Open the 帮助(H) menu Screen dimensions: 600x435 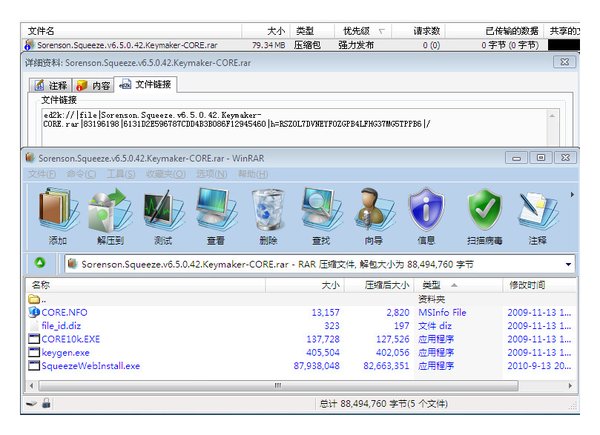[x=253, y=174]
